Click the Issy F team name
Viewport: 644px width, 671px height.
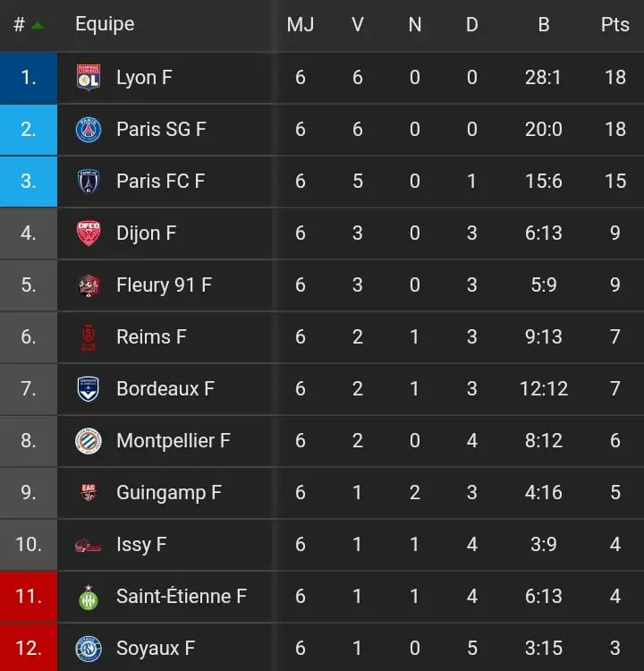point(141,545)
